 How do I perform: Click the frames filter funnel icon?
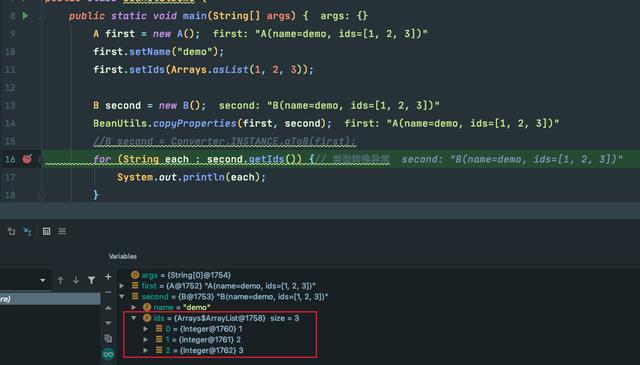click(91, 280)
